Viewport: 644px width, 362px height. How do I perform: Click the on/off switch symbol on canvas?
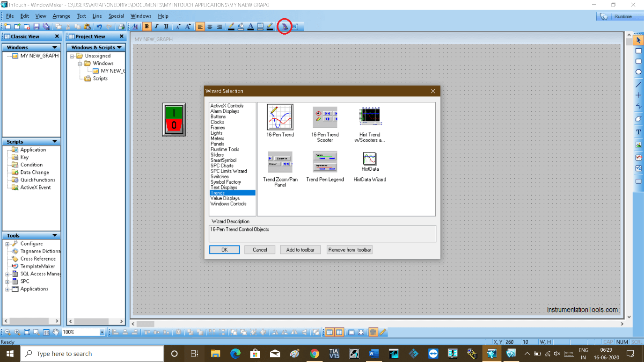click(174, 119)
